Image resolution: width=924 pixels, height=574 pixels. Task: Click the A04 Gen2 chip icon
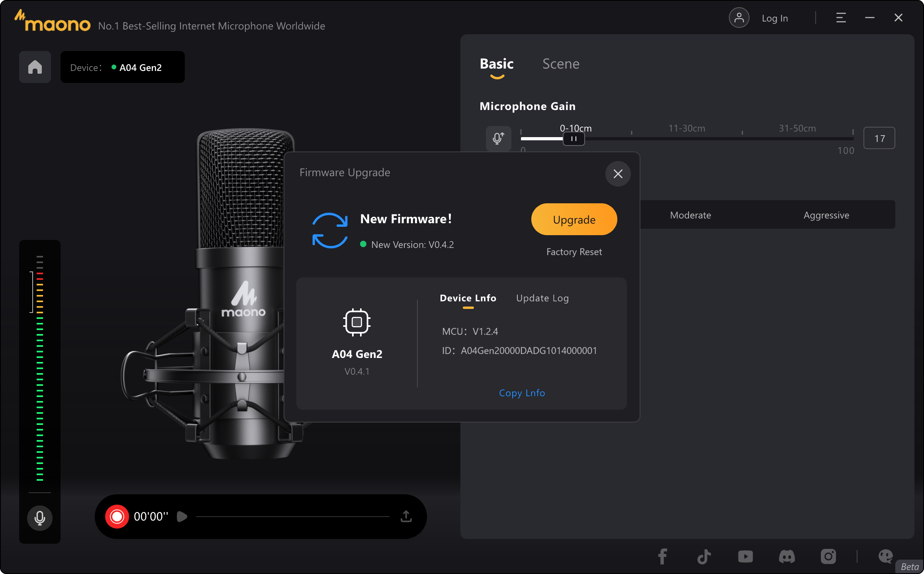(357, 322)
